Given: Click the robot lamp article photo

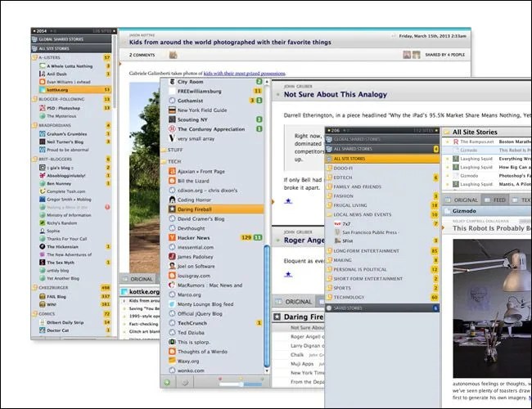Looking at the screenshot, I should [492, 308].
